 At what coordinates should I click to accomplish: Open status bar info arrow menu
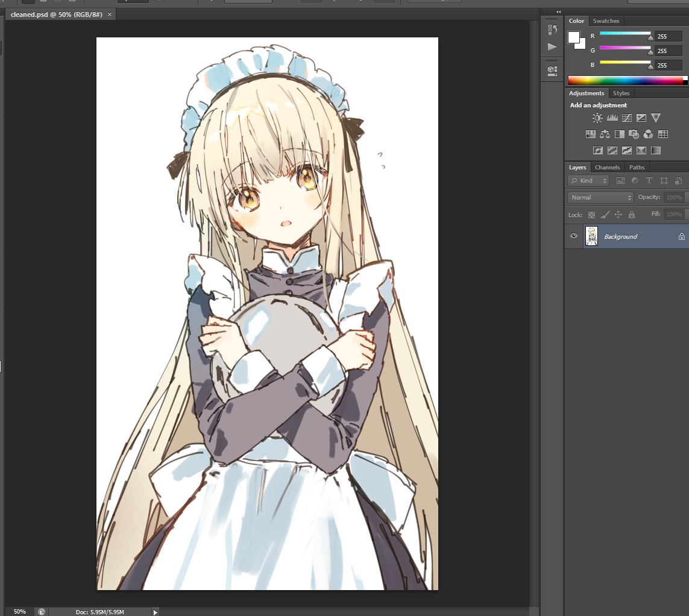pyautogui.click(x=155, y=612)
